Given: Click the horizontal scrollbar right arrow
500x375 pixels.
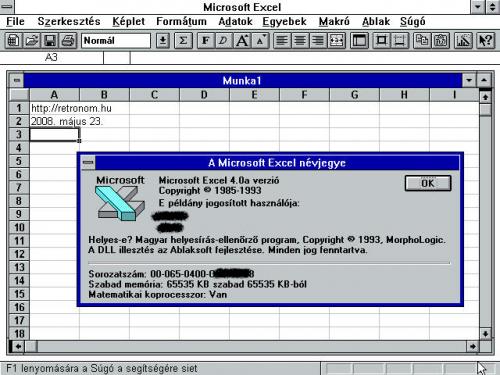Looking at the screenshot, I should 472,347.
